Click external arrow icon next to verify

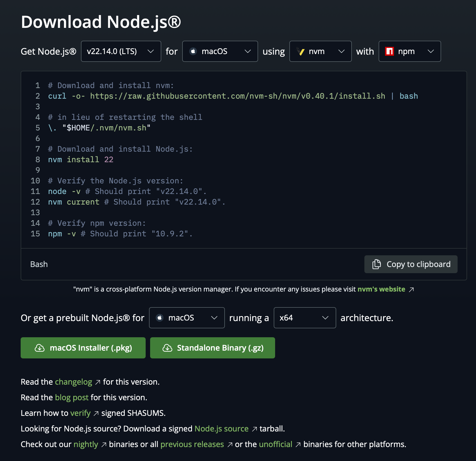tap(96, 414)
